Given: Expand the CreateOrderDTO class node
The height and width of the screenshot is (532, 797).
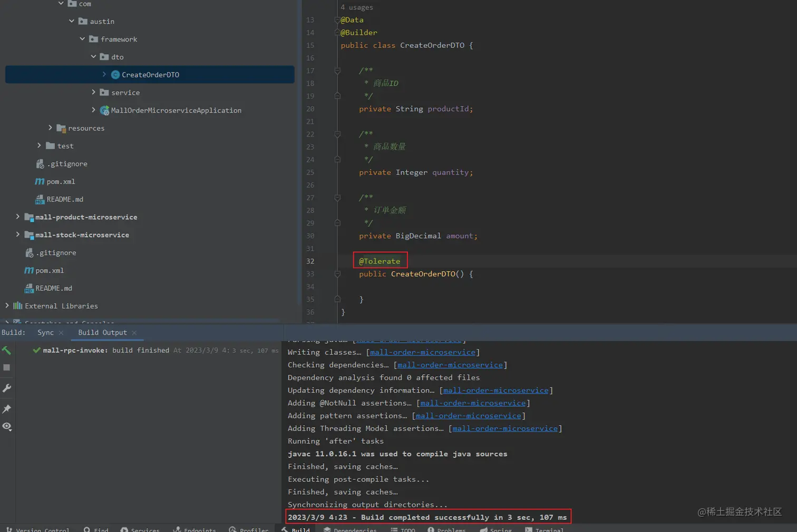Looking at the screenshot, I should pyautogui.click(x=104, y=74).
